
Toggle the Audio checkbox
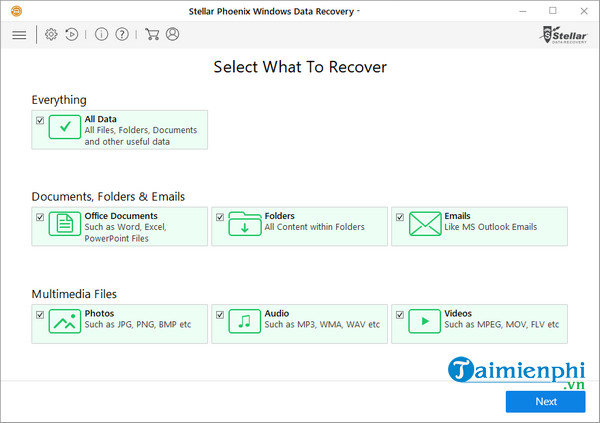pos(220,314)
